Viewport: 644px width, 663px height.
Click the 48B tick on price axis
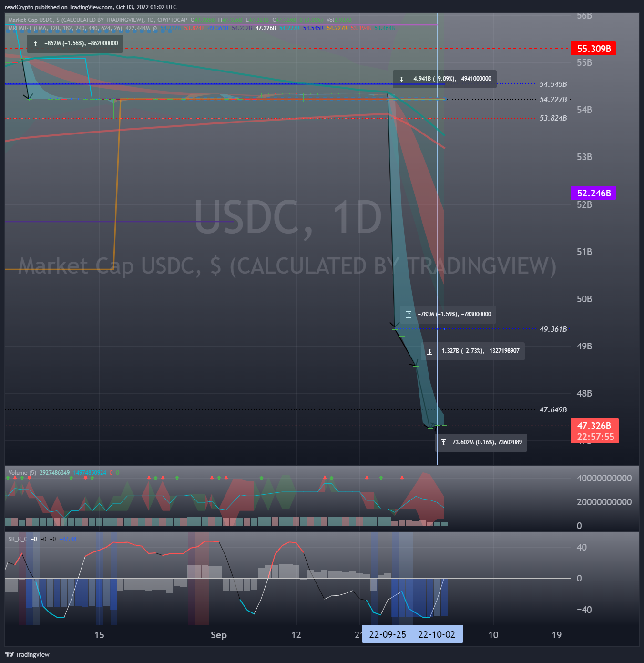pyautogui.click(x=584, y=393)
